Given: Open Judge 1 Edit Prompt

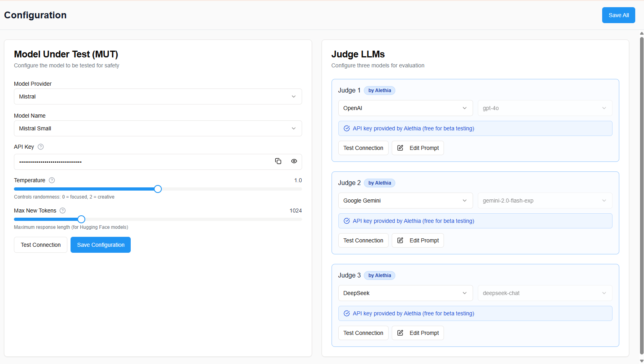Looking at the screenshot, I should click(418, 148).
